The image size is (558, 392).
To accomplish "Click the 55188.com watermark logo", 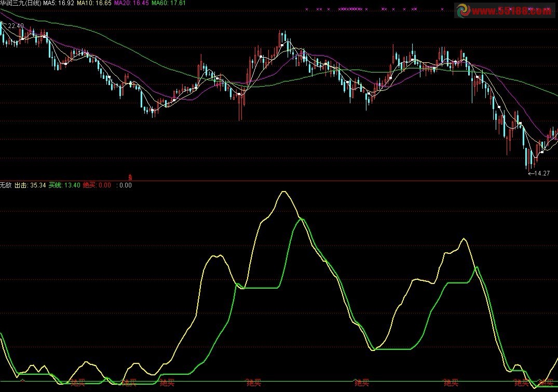I will pos(505,11).
